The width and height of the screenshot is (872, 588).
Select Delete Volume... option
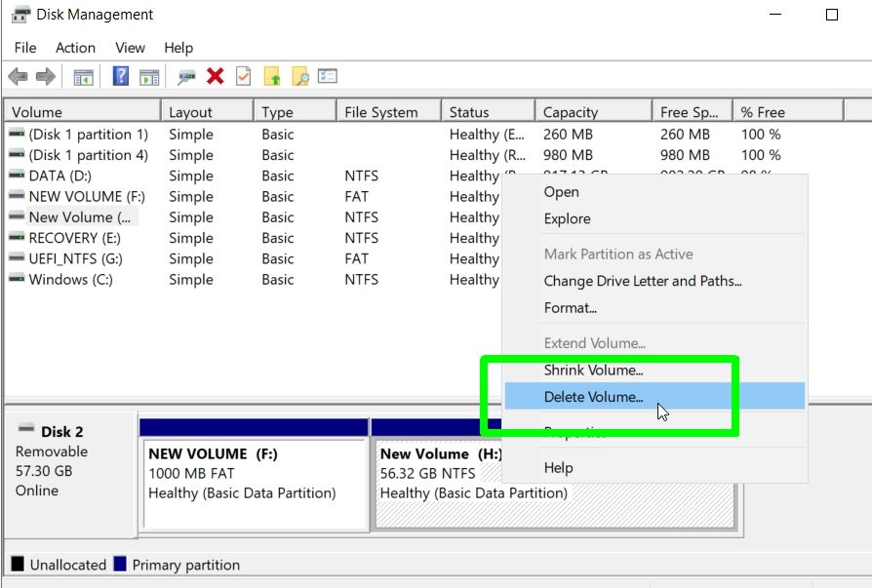(x=654, y=396)
